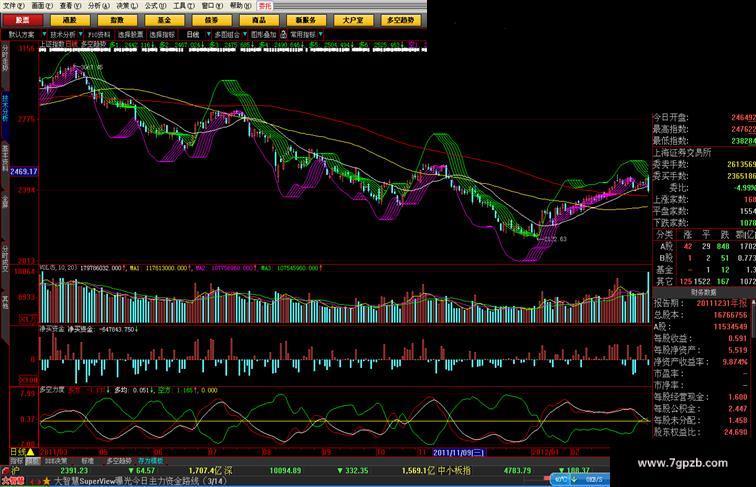Open the 公式 menu
The height and width of the screenshot is (487, 756).
pos(155,6)
